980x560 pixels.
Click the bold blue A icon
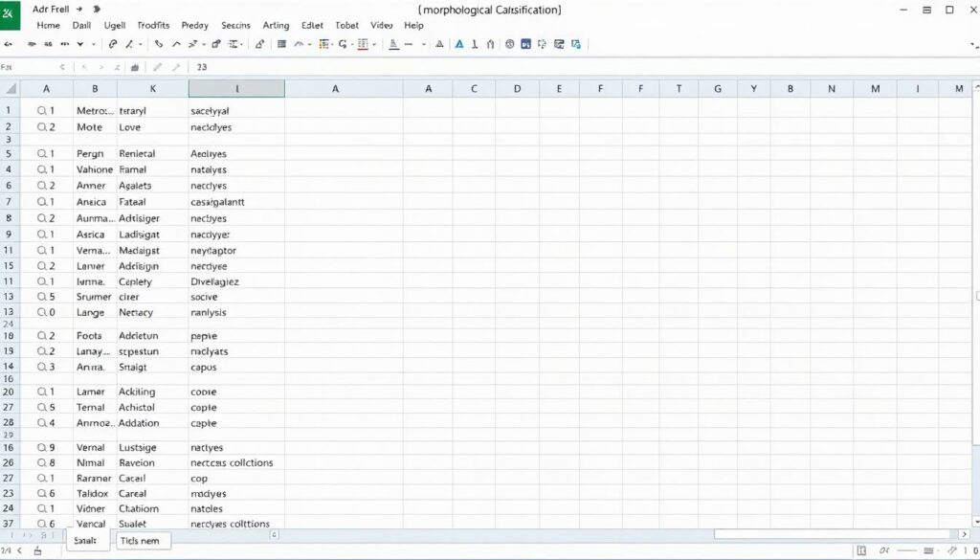(x=459, y=44)
